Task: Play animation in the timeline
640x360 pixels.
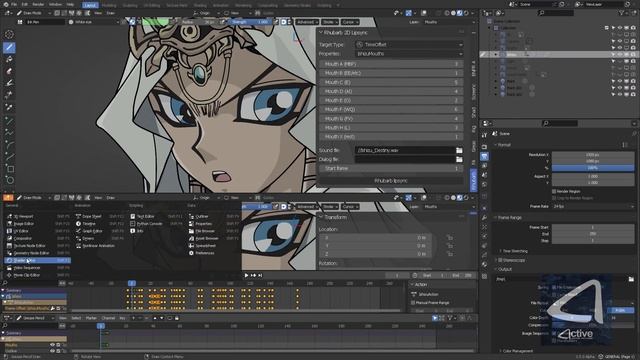Action: [x=246, y=276]
